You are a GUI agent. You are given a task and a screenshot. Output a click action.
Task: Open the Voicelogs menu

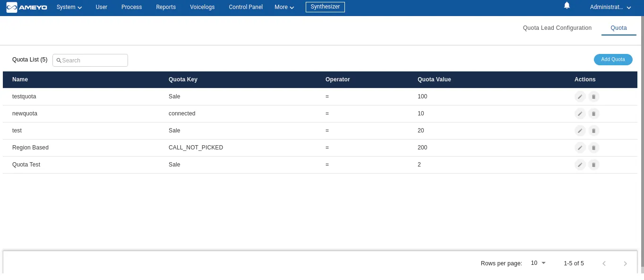point(202,7)
